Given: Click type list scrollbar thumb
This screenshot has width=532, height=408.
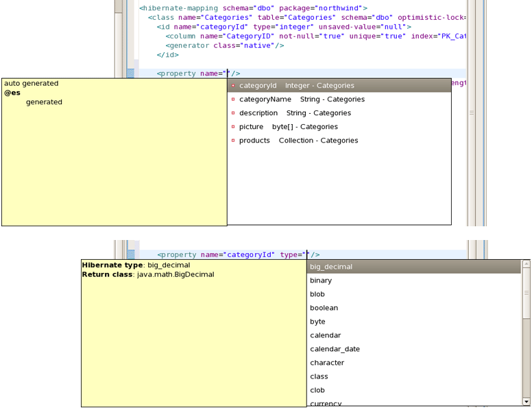Looking at the screenshot, I should [526, 293].
